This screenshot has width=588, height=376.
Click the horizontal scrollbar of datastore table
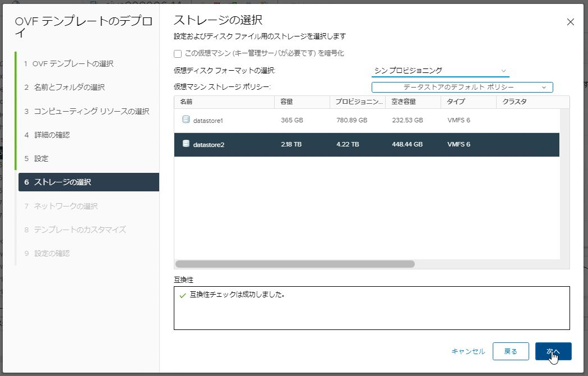pos(295,264)
